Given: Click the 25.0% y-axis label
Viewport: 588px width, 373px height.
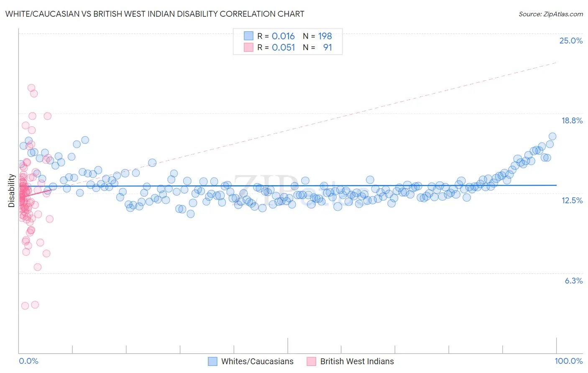Looking at the screenshot, I should (x=571, y=41).
